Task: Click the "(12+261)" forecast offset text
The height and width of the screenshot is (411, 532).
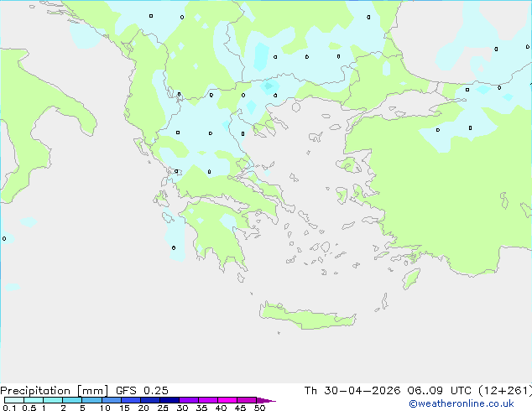Action: pos(505,391)
